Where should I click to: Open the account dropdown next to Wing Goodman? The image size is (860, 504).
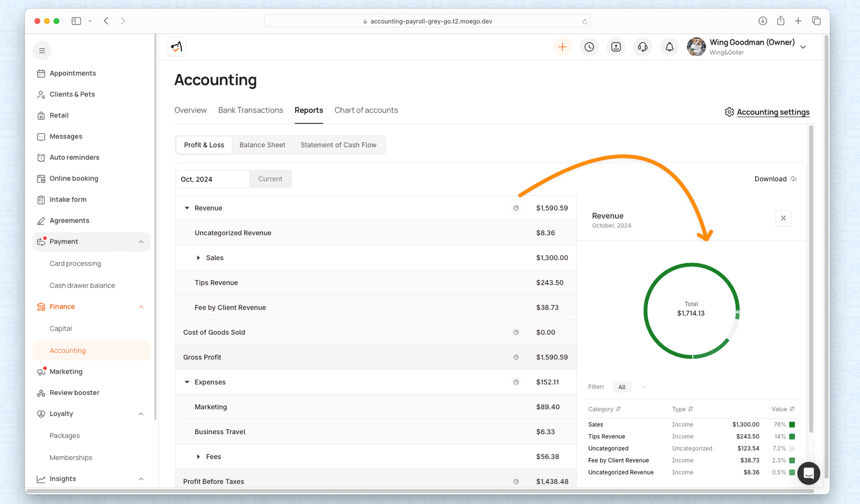803,47
